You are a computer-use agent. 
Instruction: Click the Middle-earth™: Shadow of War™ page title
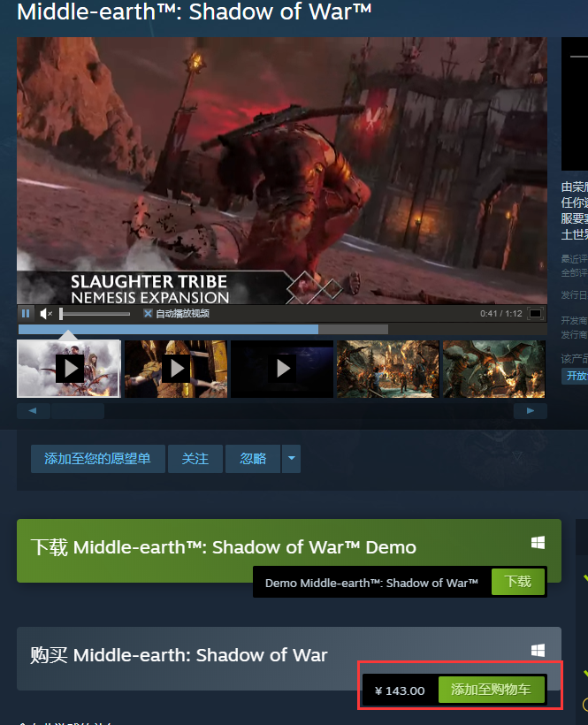[x=195, y=11]
